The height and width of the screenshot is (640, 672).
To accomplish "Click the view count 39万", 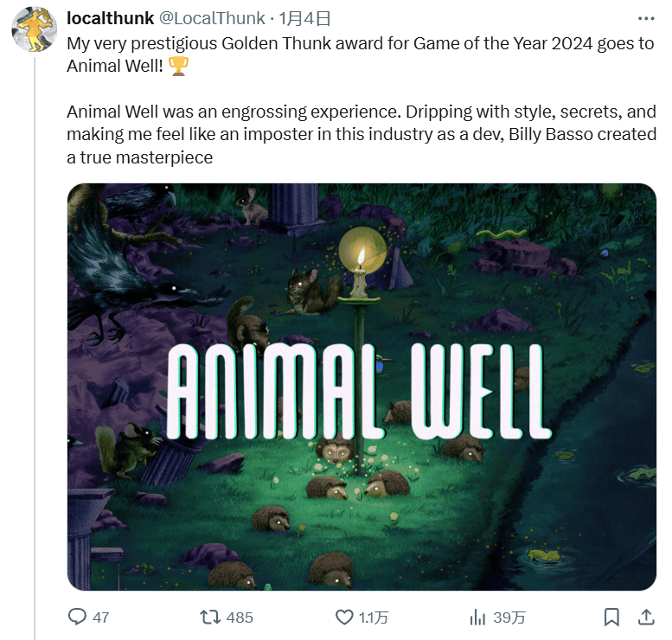I will point(509,618).
